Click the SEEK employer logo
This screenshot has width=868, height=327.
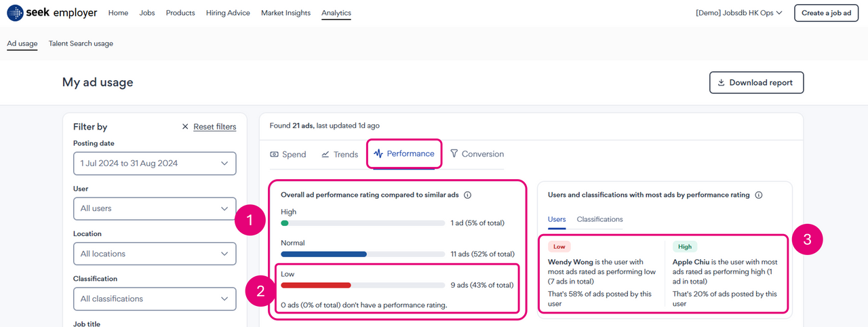pos(52,13)
